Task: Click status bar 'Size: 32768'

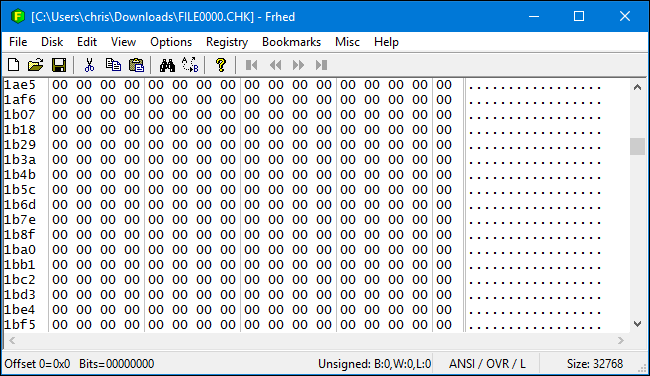Action: click(595, 364)
